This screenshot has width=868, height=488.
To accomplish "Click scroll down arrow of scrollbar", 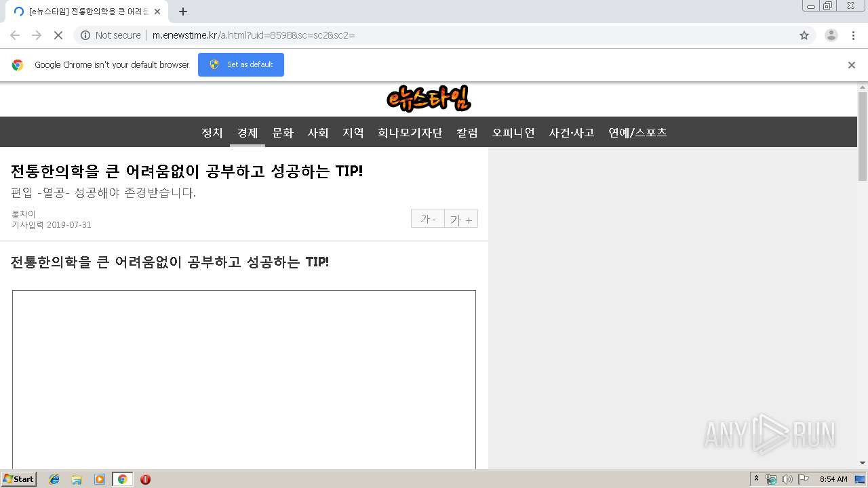I will (863, 463).
